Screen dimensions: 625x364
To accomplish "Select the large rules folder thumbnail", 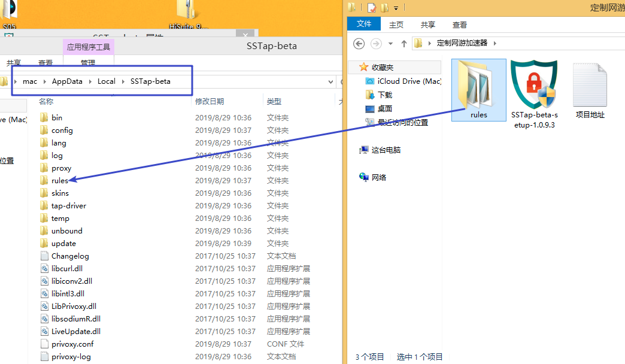I will tap(478, 84).
